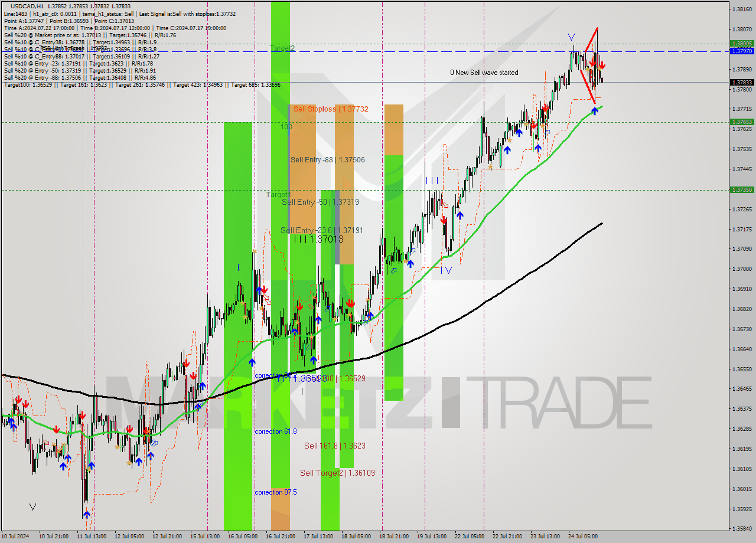Select the 'Sell Target2 | 1.36109' label
The width and height of the screenshot is (756, 543).
pos(337,473)
